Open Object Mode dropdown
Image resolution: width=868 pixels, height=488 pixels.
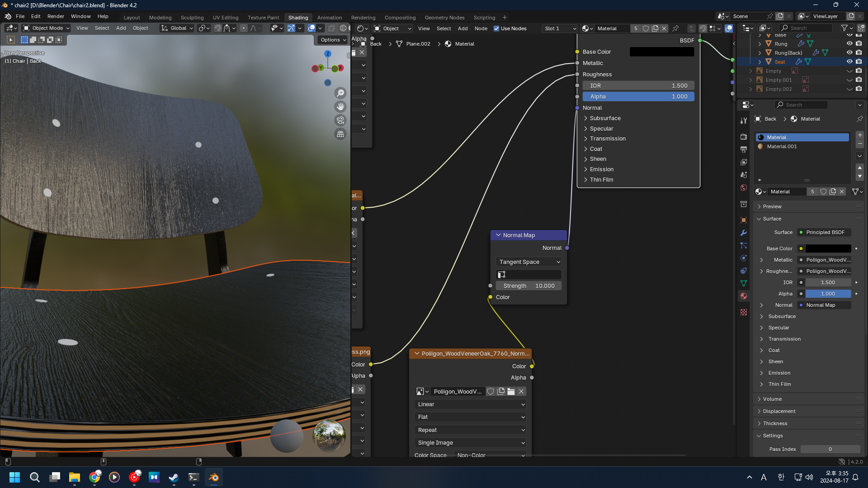46,28
